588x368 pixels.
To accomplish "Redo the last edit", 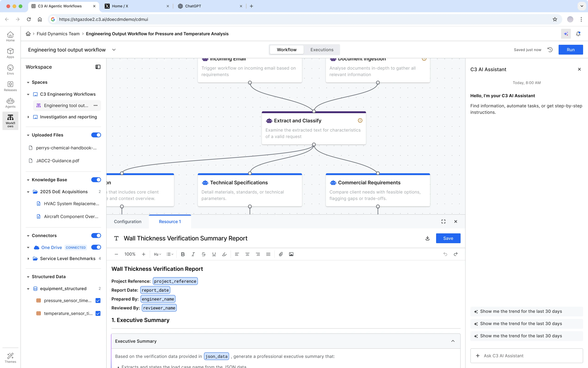I will point(456,254).
